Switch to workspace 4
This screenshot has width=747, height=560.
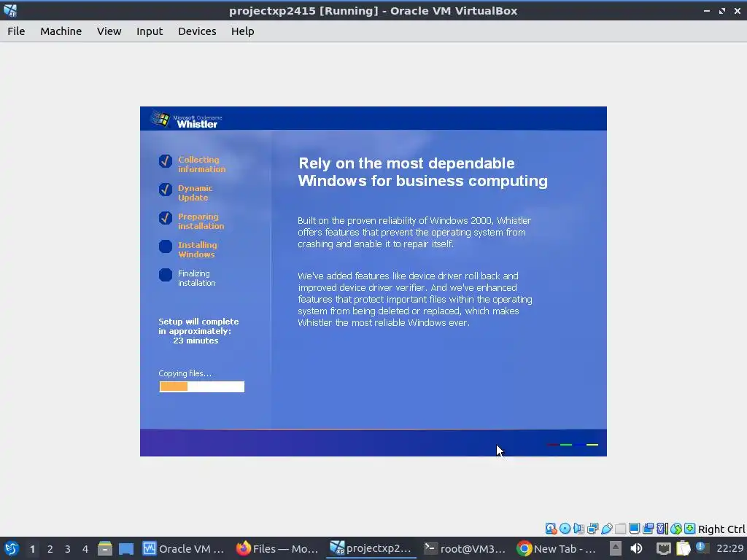(85, 549)
